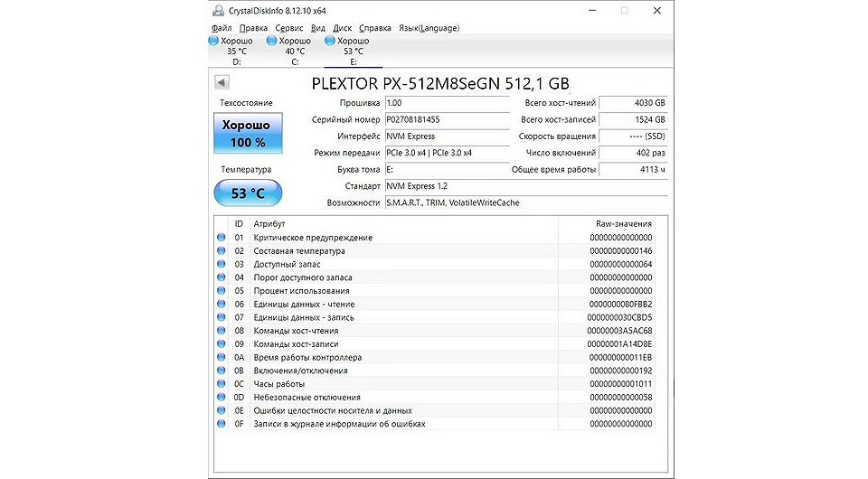
Task: Switch to the C: disk tab at 40 °C
Action: pos(295,51)
